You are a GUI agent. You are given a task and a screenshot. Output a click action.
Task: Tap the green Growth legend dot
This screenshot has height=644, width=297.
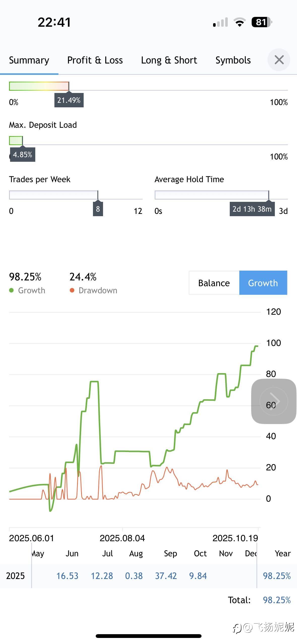point(11,291)
